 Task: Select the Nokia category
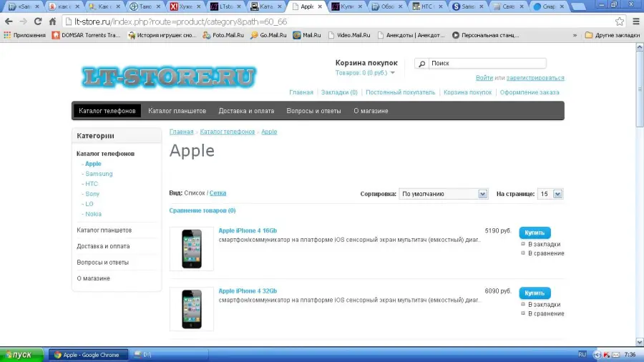[93, 214]
